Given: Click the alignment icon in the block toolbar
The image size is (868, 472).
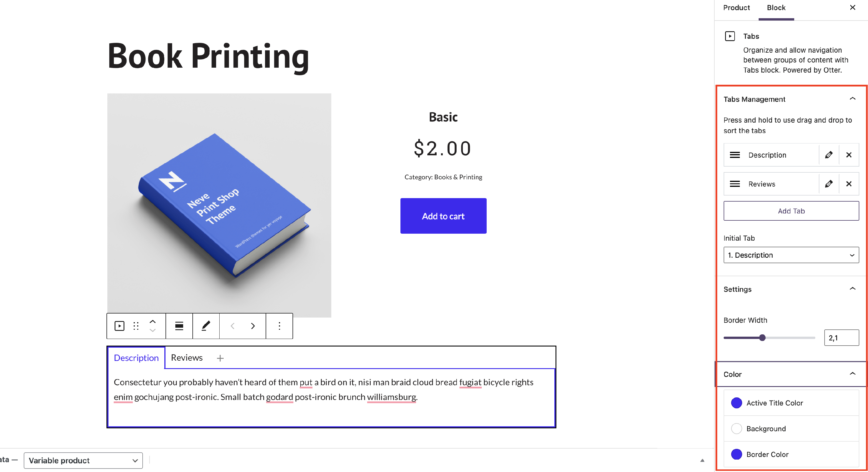Looking at the screenshot, I should click(x=179, y=326).
